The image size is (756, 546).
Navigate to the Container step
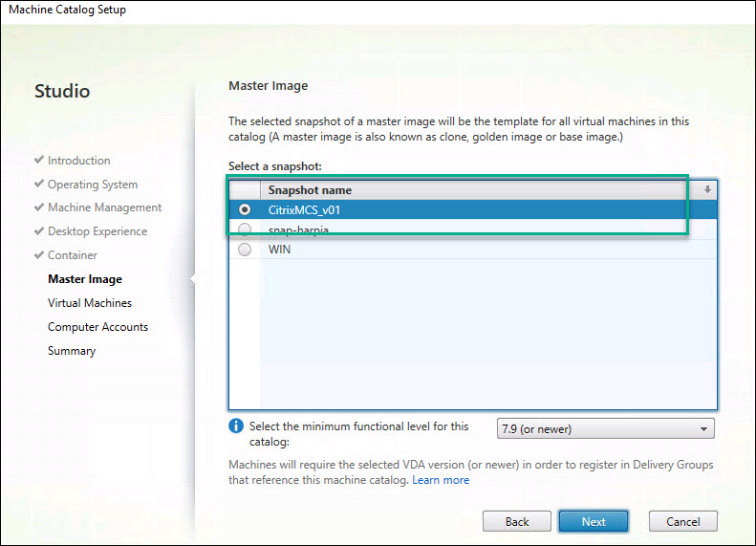(73, 255)
